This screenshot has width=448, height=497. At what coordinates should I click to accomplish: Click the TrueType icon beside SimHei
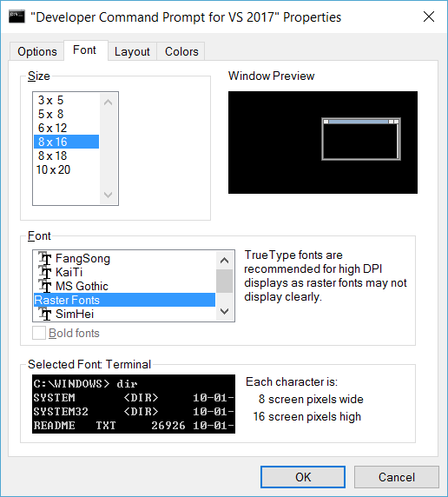[x=45, y=314]
